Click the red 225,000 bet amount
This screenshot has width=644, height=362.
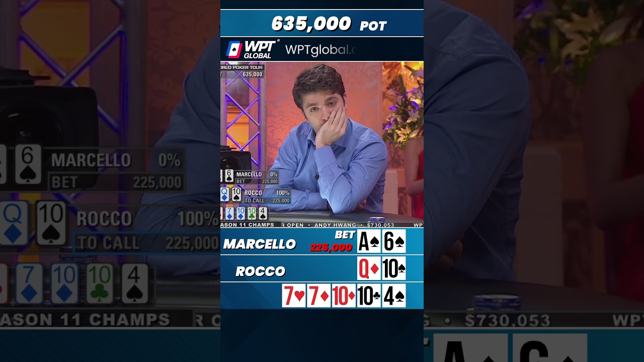pyautogui.click(x=331, y=247)
